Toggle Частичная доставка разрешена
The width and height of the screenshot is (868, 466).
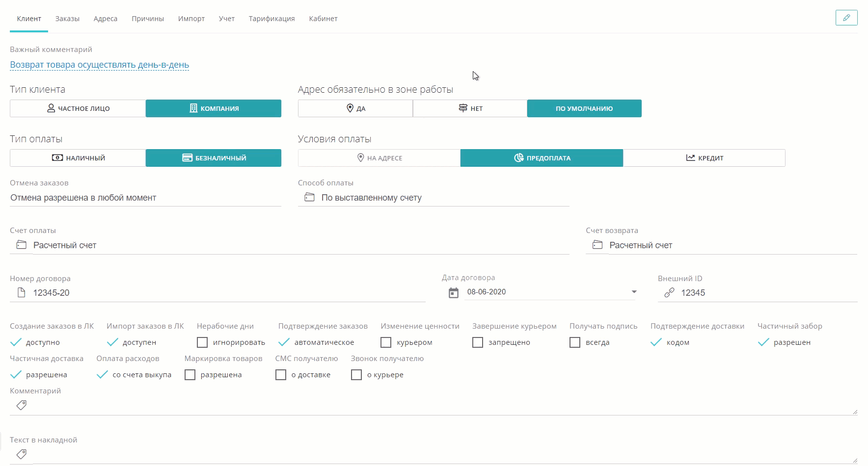tap(16, 375)
